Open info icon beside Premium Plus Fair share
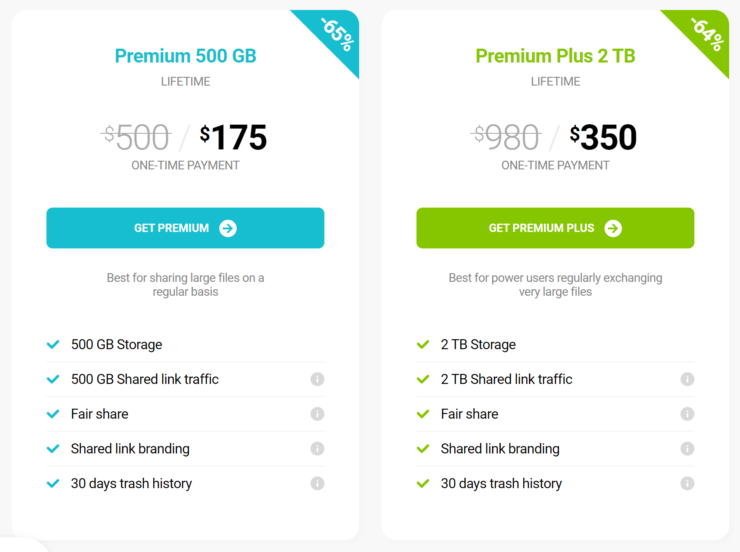 (x=687, y=414)
